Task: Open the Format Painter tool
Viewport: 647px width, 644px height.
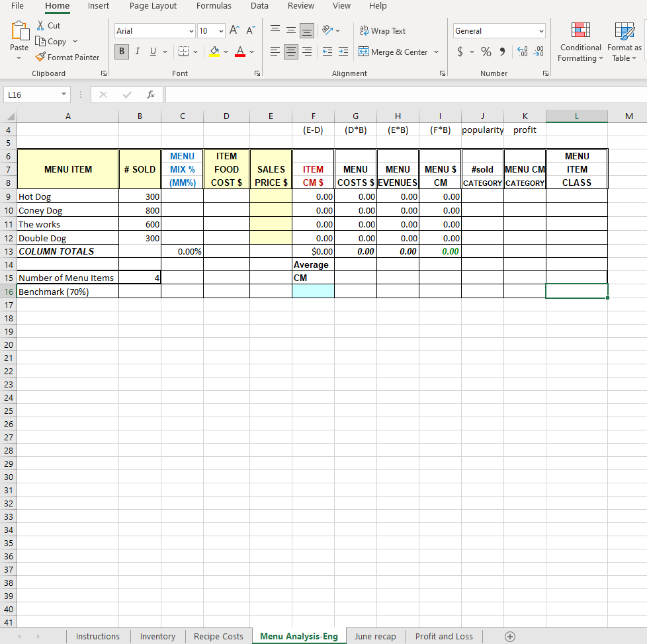Action: (x=68, y=57)
